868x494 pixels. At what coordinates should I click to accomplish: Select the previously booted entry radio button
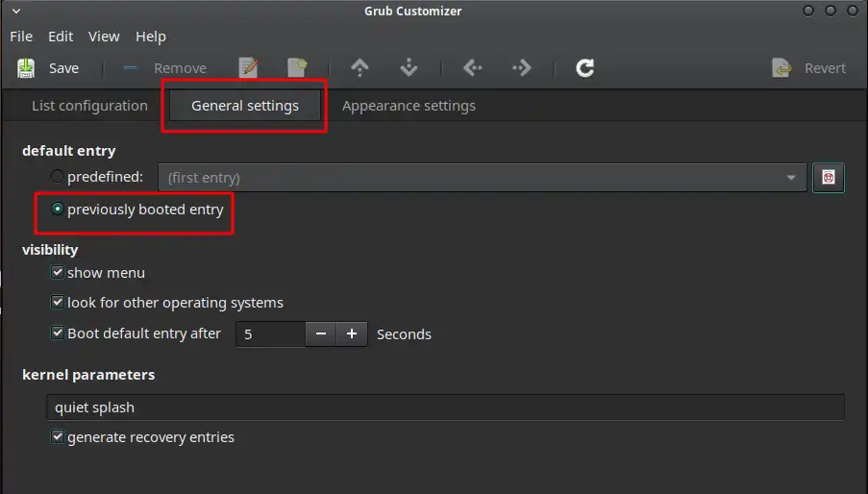(57, 210)
